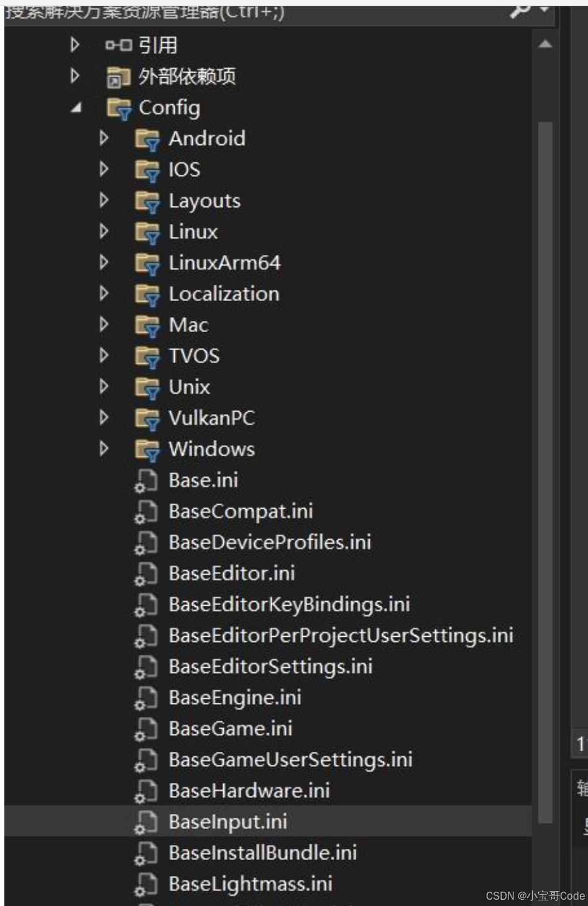Select BaseInput.ini in the tree
This screenshot has width=588, height=906.
227,822
